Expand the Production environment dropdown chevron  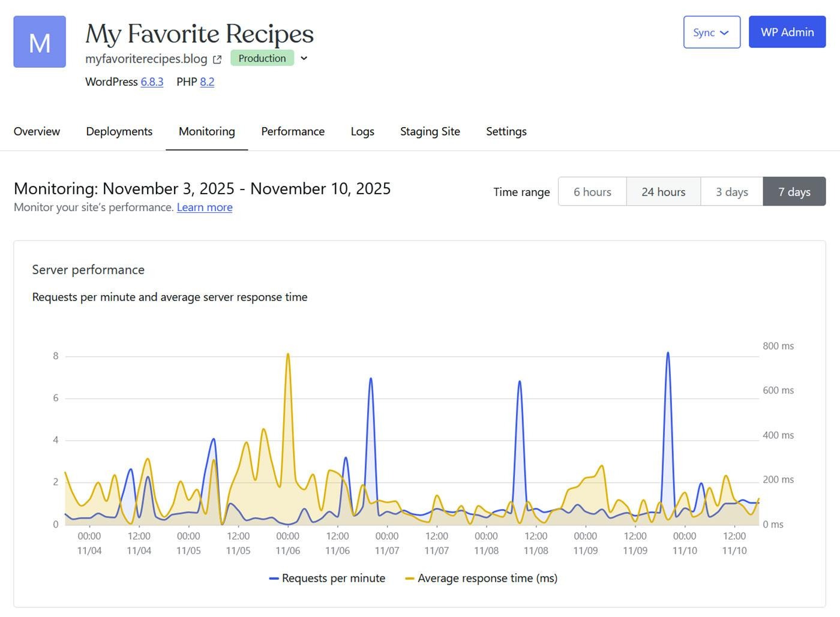pos(304,58)
